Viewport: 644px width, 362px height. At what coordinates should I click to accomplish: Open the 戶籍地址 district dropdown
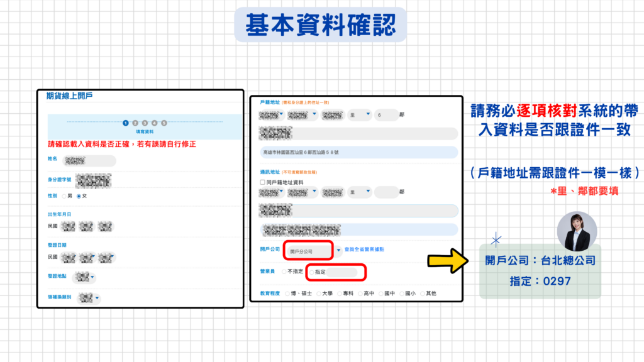click(x=303, y=115)
